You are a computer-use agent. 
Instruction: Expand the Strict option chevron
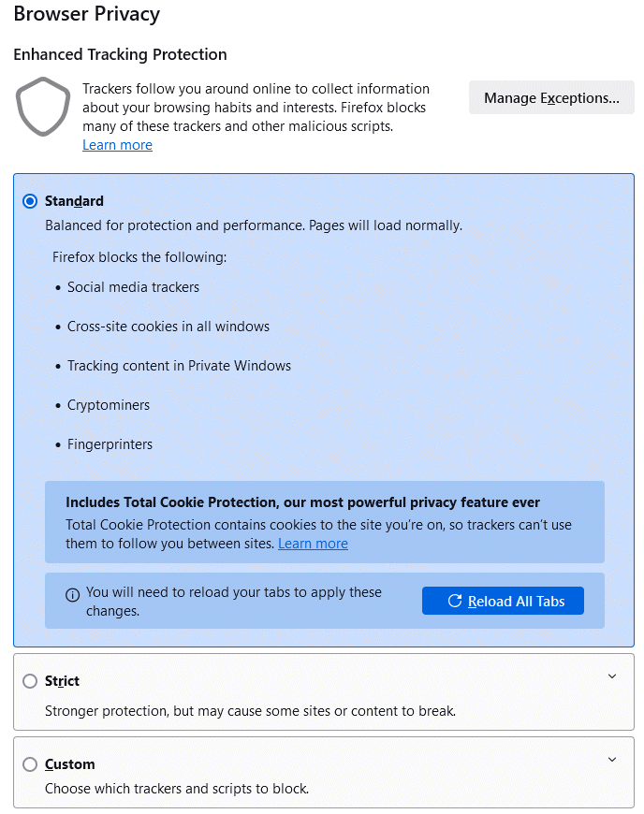click(612, 676)
